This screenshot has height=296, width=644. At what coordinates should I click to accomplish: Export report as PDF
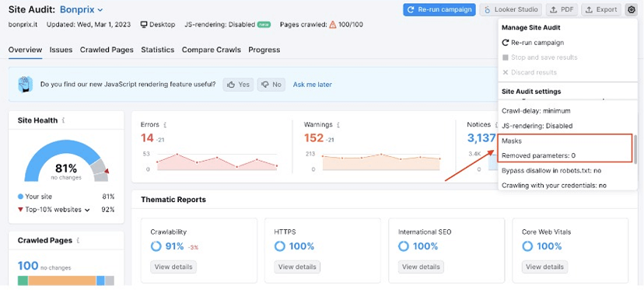[x=562, y=10]
